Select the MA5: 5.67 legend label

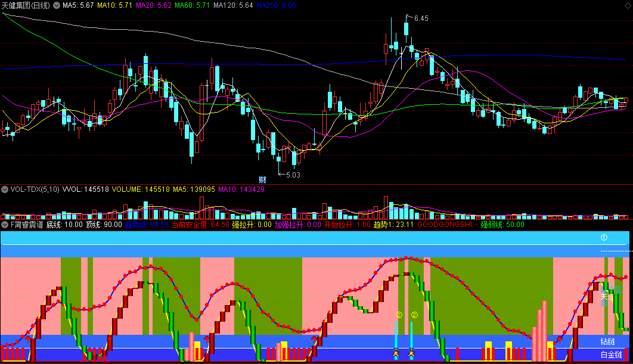click(x=78, y=5)
